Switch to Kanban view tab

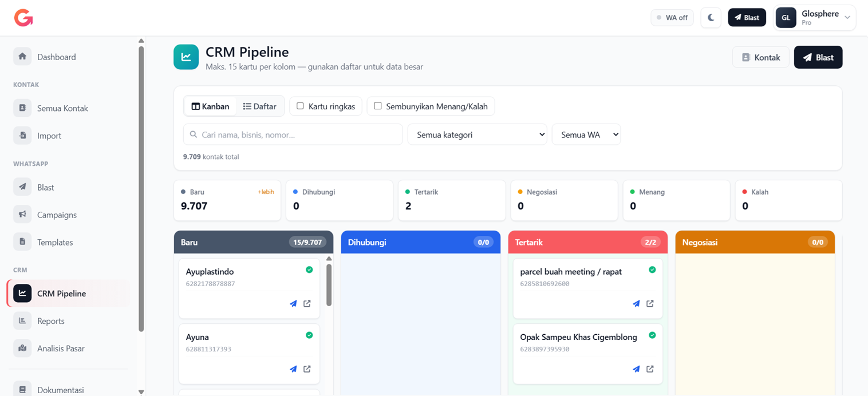click(x=210, y=106)
